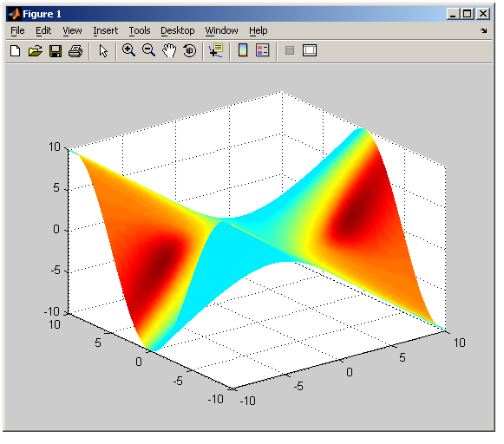Image resolution: width=504 pixels, height=444 pixels.
Task: Open the Insert menu
Action: 106,30
